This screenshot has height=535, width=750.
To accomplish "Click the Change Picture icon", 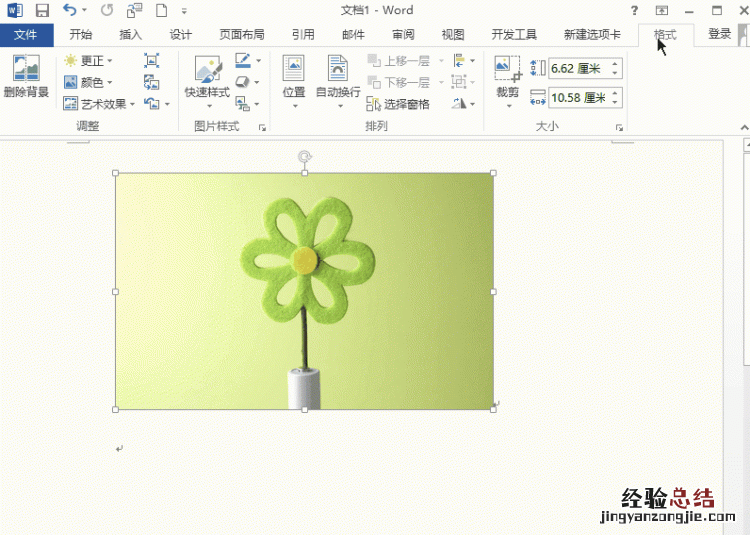I will tap(151, 82).
